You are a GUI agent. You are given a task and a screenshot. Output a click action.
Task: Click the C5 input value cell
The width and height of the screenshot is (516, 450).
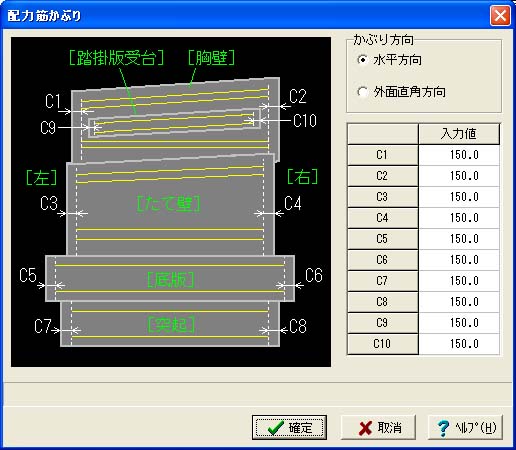459,239
